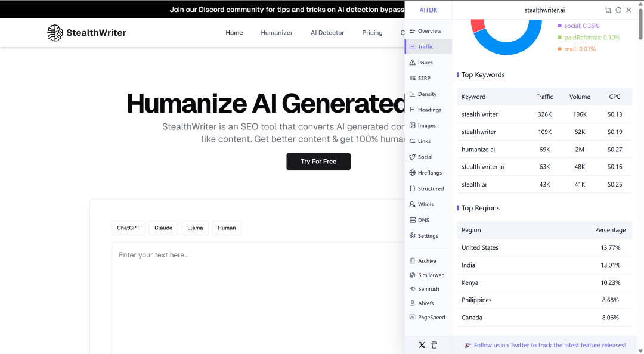The image size is (644, 354).
Task: Click the Traffic column header
Action: [544, 97]
